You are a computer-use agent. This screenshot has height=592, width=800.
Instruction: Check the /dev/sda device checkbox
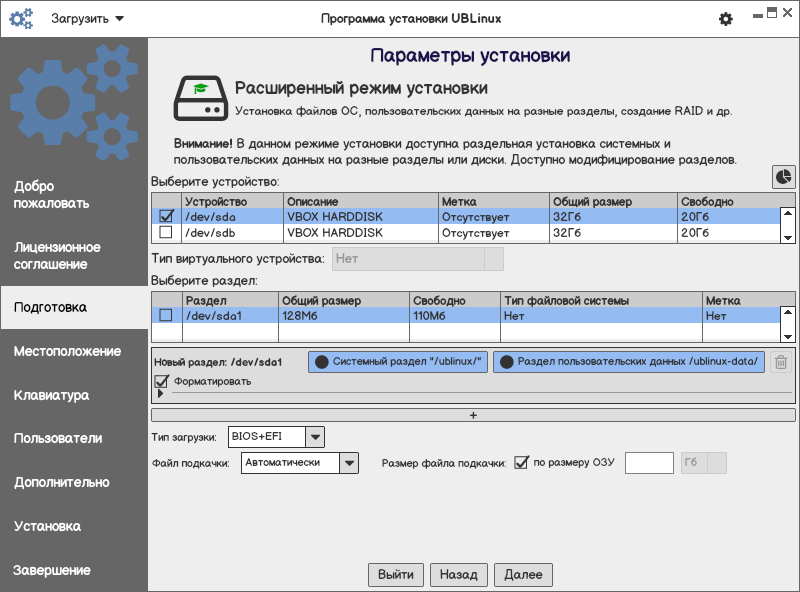(166, 216)
